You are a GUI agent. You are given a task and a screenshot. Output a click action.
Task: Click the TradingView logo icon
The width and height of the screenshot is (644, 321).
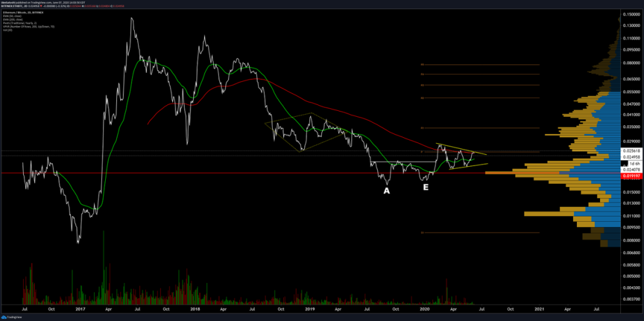click(x=5, y=317)
